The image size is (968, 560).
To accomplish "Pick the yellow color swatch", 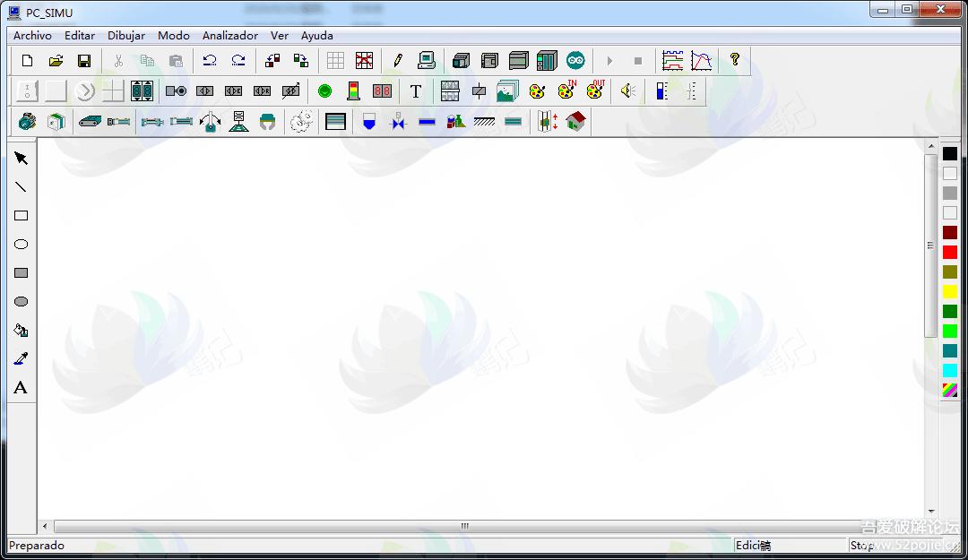I will 949,292.
